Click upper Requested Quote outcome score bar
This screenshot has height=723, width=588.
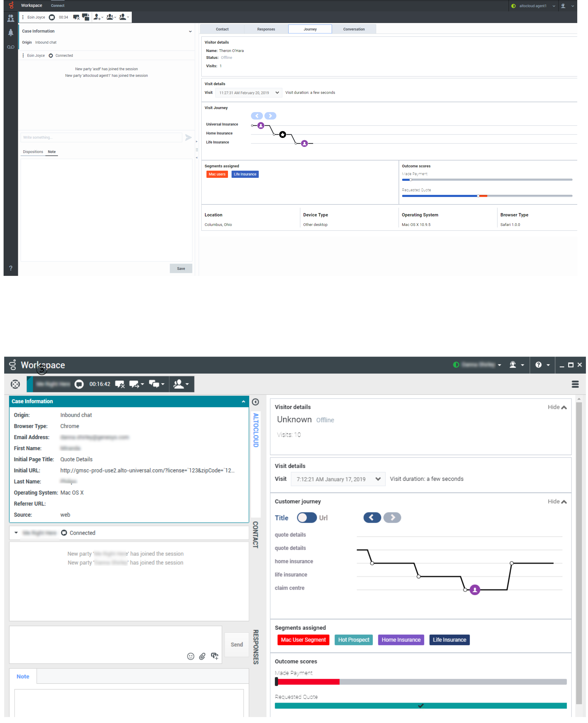(487, 196)
